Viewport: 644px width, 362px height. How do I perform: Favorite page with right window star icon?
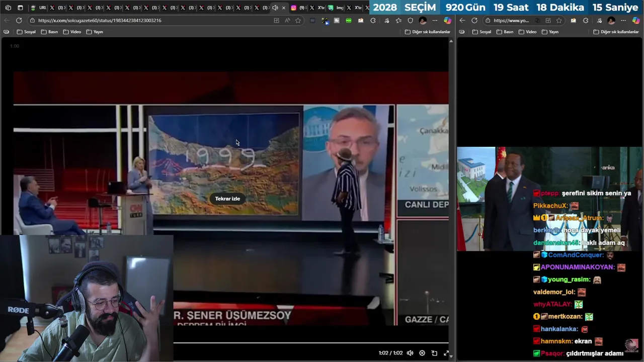559,21
